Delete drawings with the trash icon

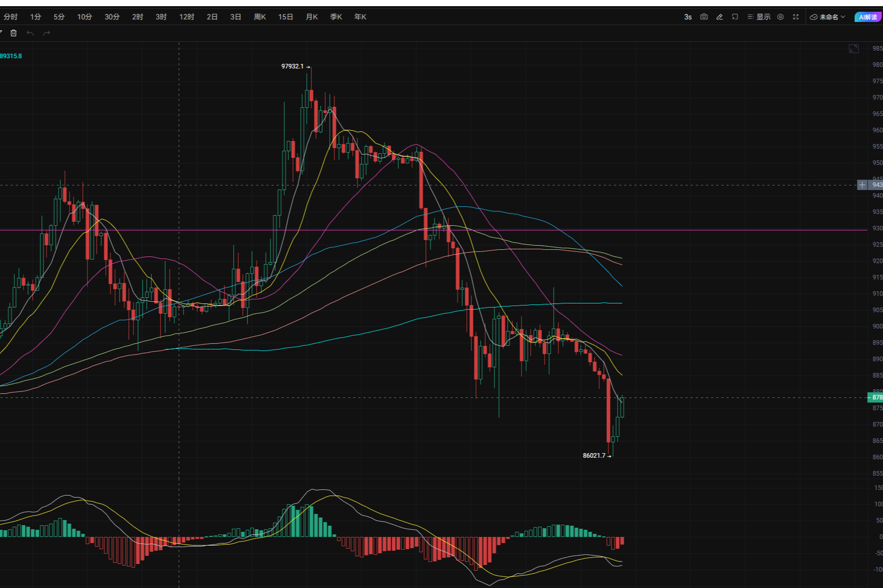14,33
